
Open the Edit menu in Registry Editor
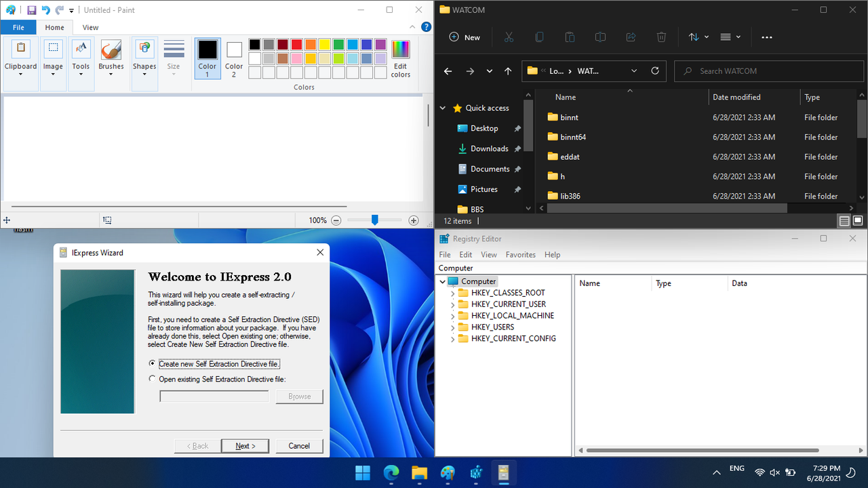[466, 255]
